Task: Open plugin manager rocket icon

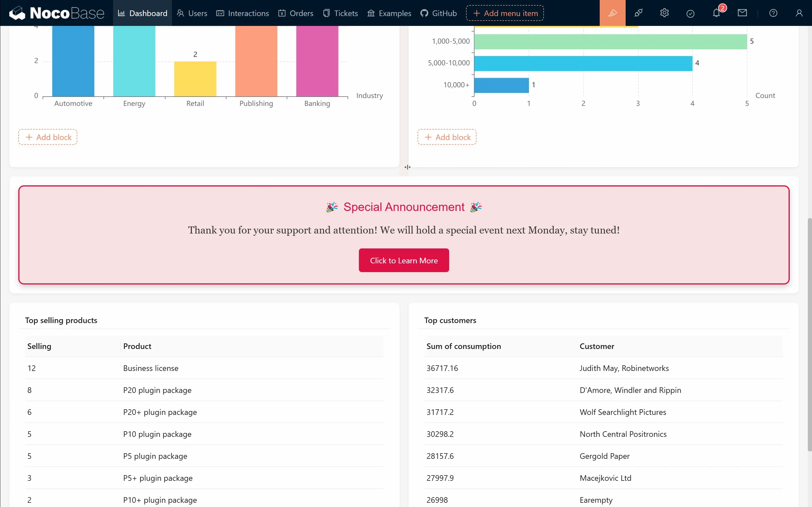Action: click(x=638, y=13)
